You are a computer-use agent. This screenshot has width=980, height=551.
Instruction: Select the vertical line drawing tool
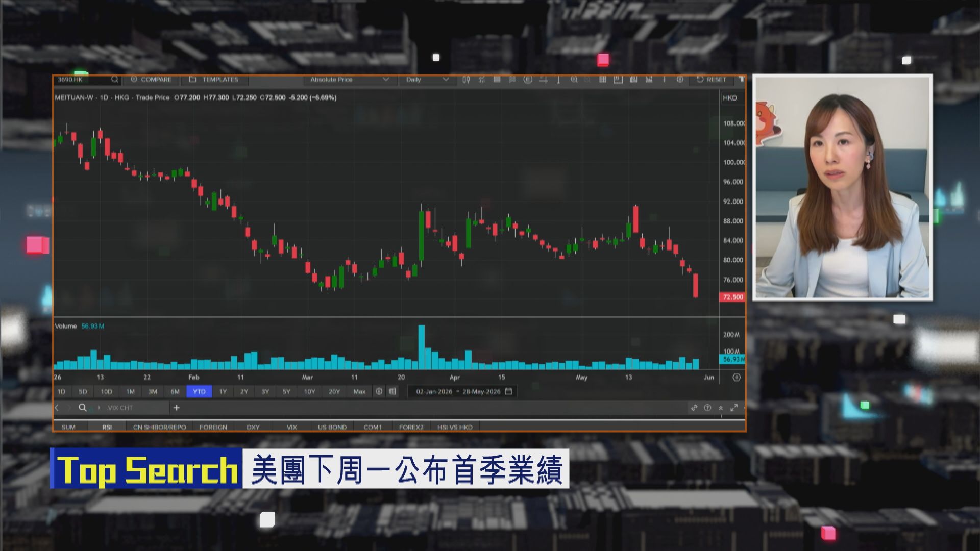click(x=558, y=80)
